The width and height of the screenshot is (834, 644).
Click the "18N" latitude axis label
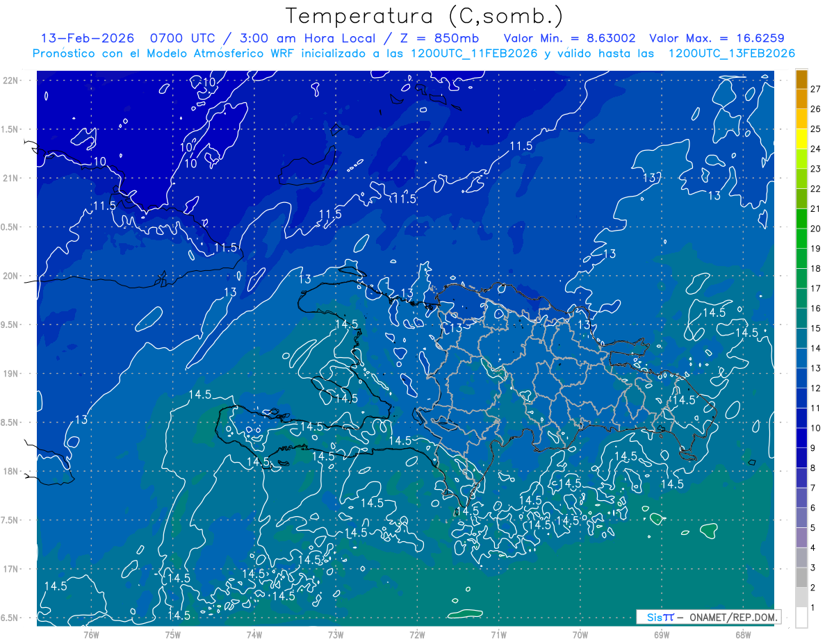tap(10, 472)
